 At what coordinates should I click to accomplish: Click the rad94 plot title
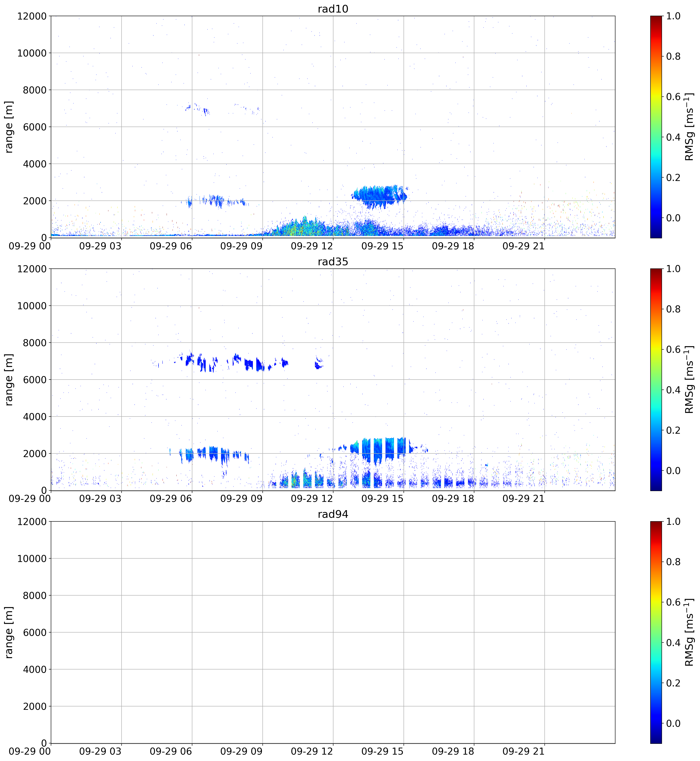pyautogui.click(x=333, y=514)
